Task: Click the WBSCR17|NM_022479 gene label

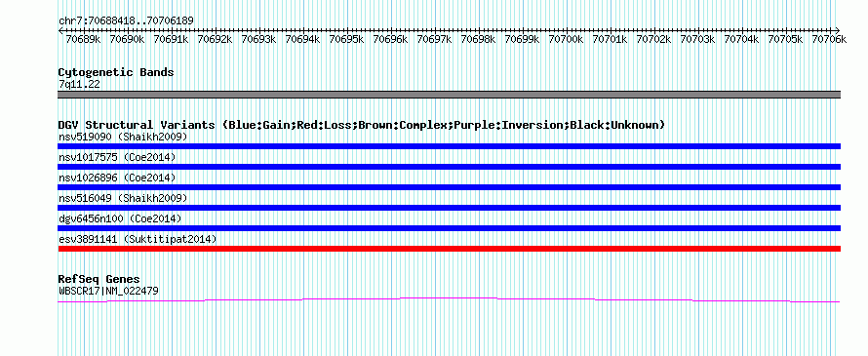Action: [x=108, y=290]
